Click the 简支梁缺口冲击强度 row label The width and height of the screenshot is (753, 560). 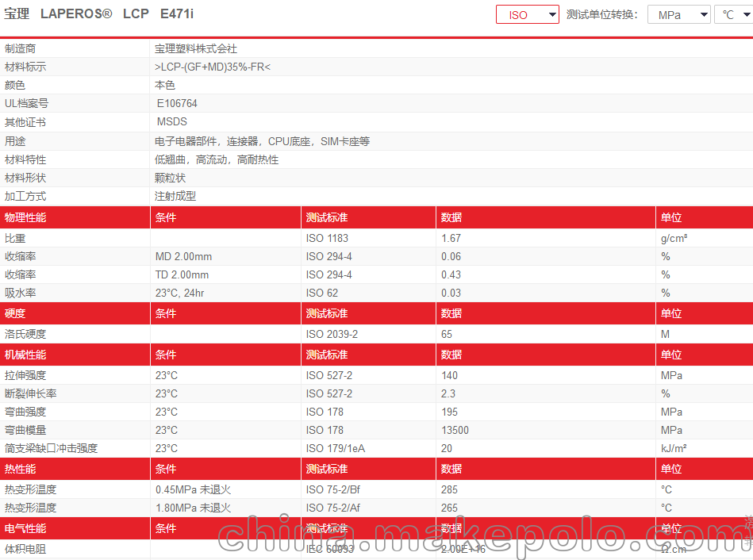(x=52, y=449)
